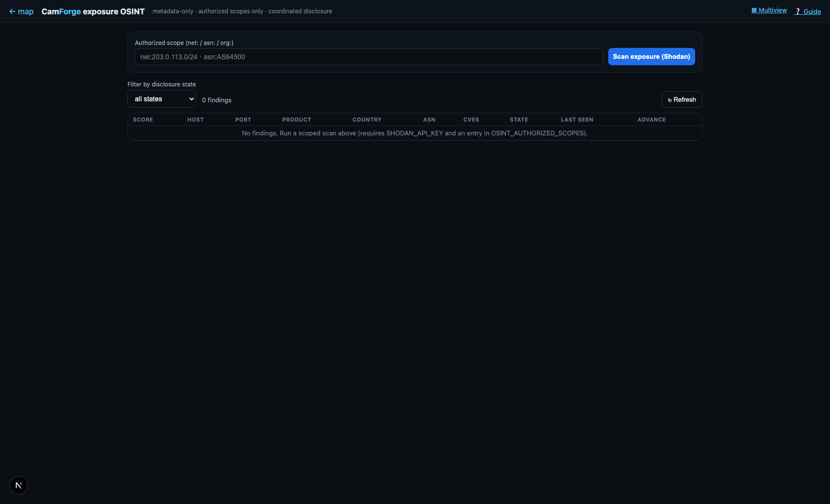Click the 'No findings' empty table message

pyautogui.click(x=415, y=133)
